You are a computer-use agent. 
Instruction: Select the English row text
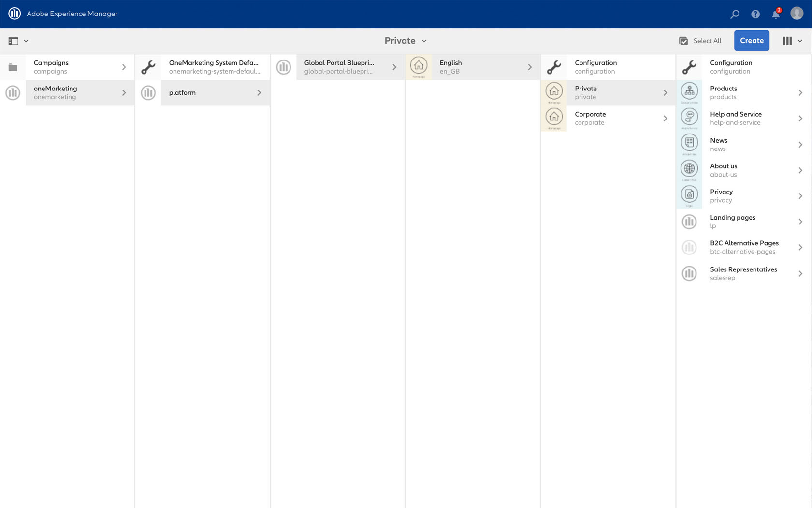tap(450, 67)
